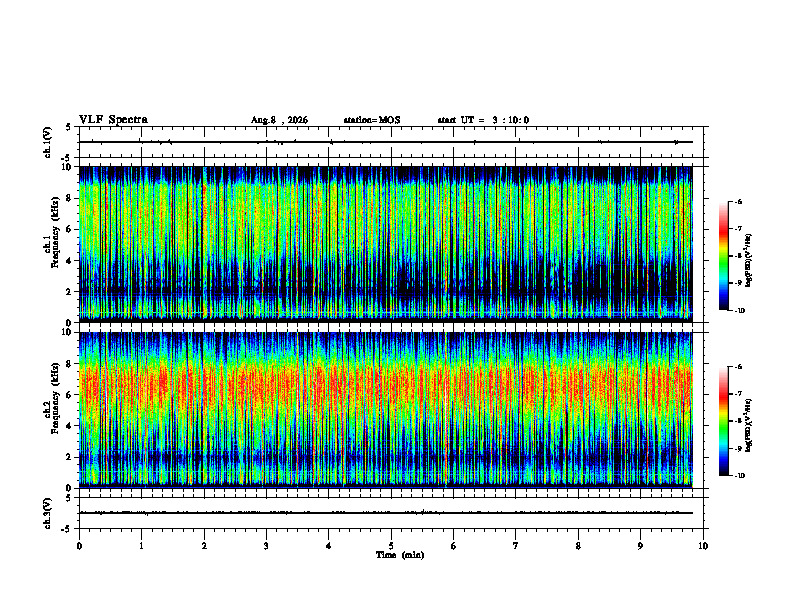This screenshot has width=792, height=612.
Task: Click the "-6" label on ch.2 color bar
Action: [x=738, y=367]
